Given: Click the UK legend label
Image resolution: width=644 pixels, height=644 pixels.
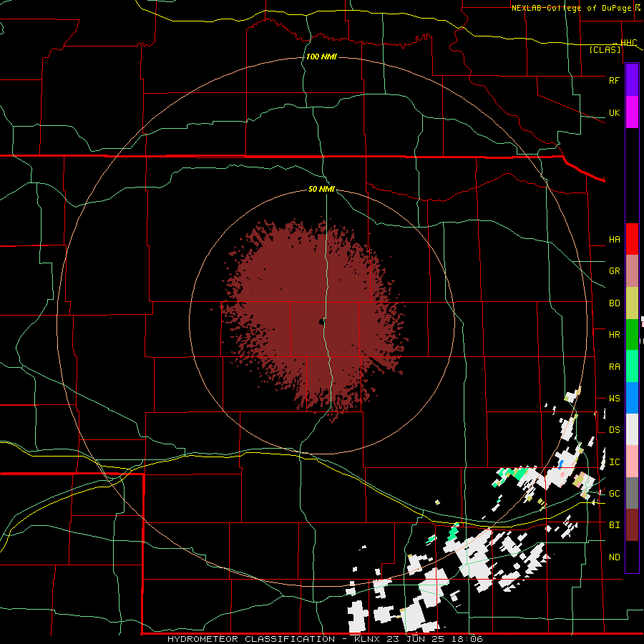Looking at the screenshot, I should pyautogui.click(x=614, y=113).
